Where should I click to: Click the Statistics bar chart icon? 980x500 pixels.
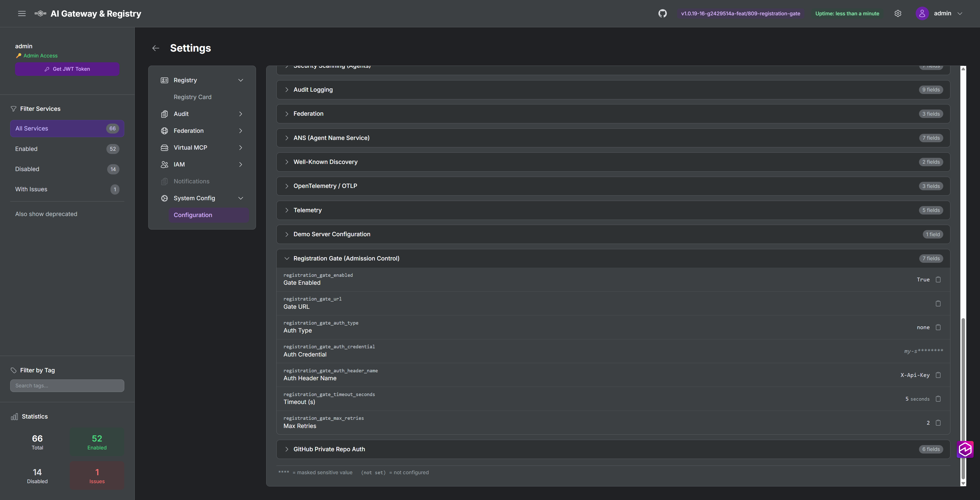pyautogui.click(x=15, y=416)
